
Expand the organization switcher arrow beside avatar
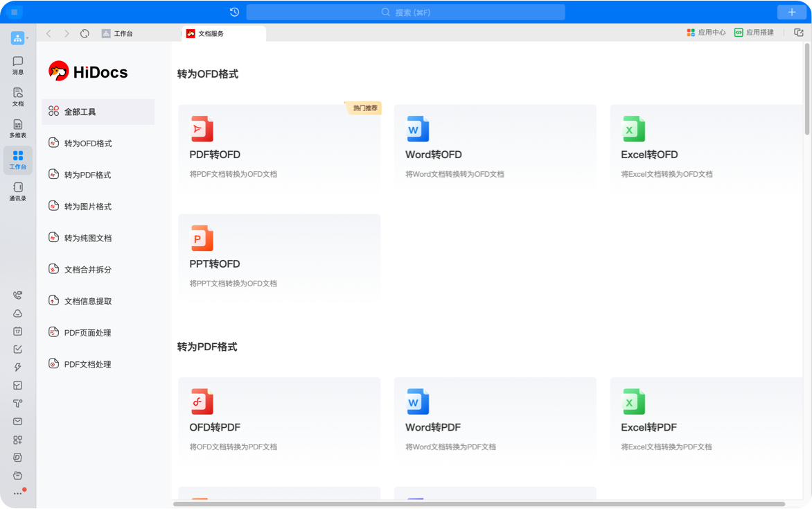(x=28, y=38)
